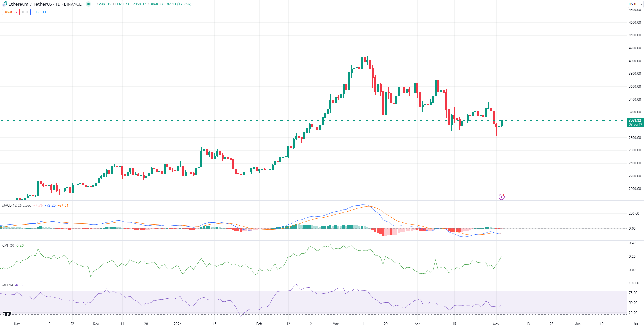The width and height of the screenshot is (644, 325).
Task: Click the MACD value -72.25
Action: point(50,206)
